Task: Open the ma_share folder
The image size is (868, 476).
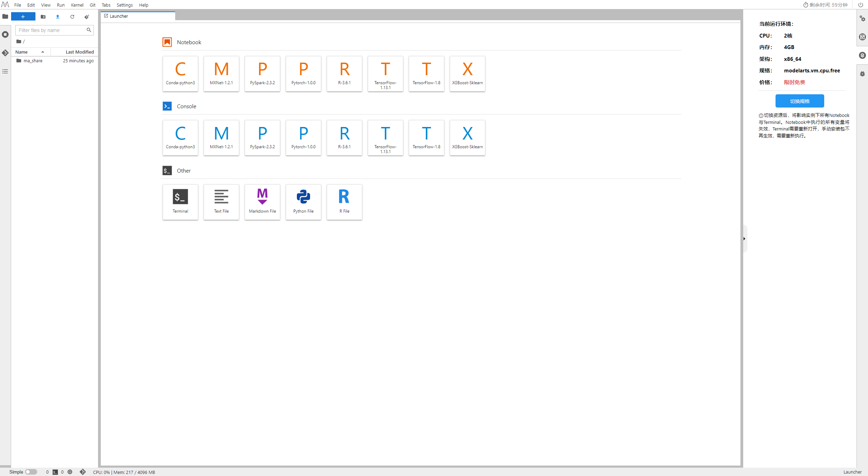Action: tap(33, 61)
